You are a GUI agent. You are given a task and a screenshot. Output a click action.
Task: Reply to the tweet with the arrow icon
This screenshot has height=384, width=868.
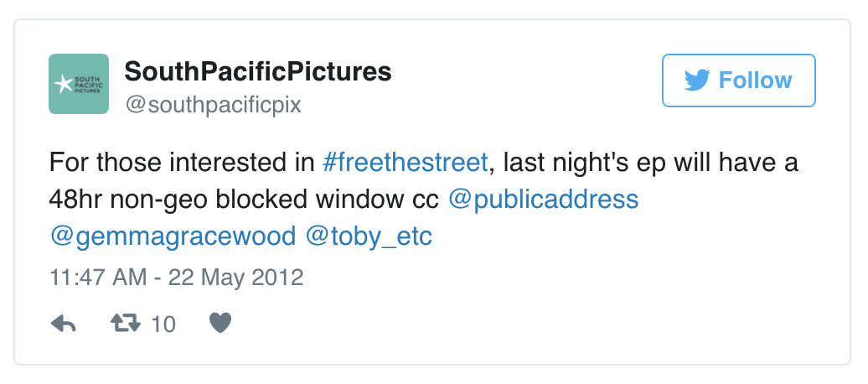[64, 324]
